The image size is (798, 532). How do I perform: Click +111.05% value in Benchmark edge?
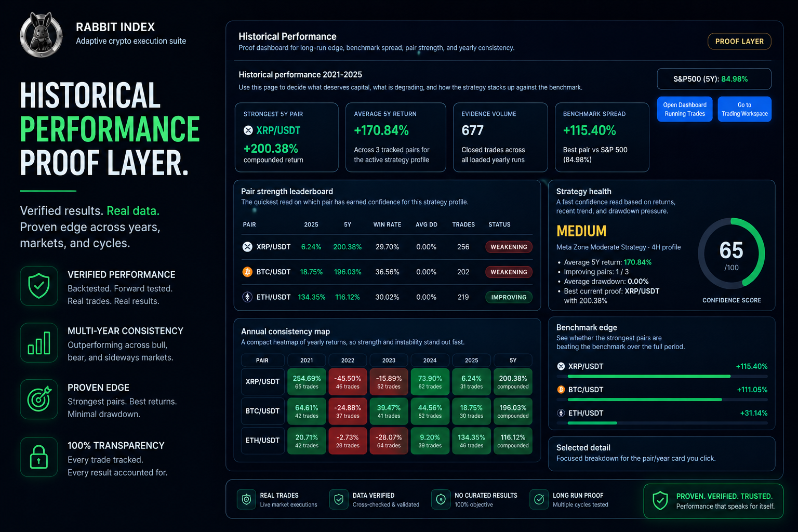(752, 390)
